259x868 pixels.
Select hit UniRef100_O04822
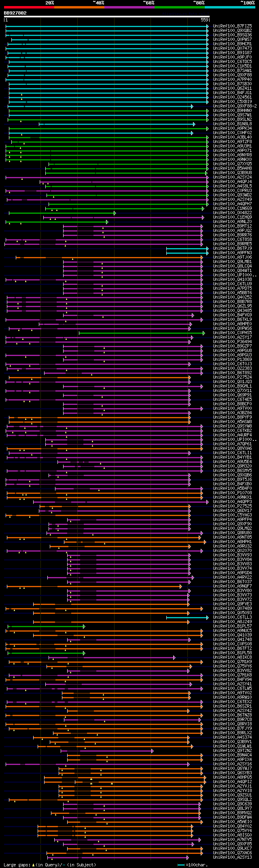(232, 213)
